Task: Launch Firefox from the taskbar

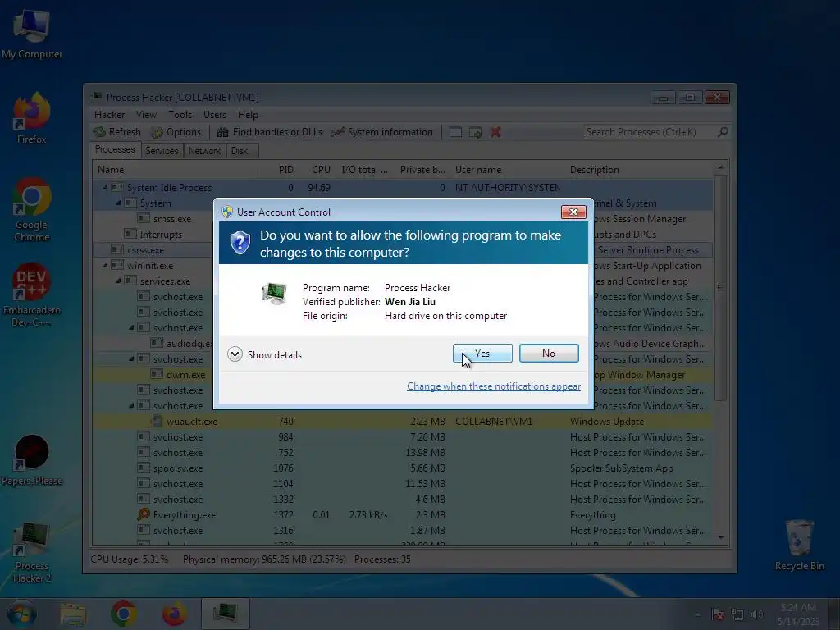Action: (174, 614)
